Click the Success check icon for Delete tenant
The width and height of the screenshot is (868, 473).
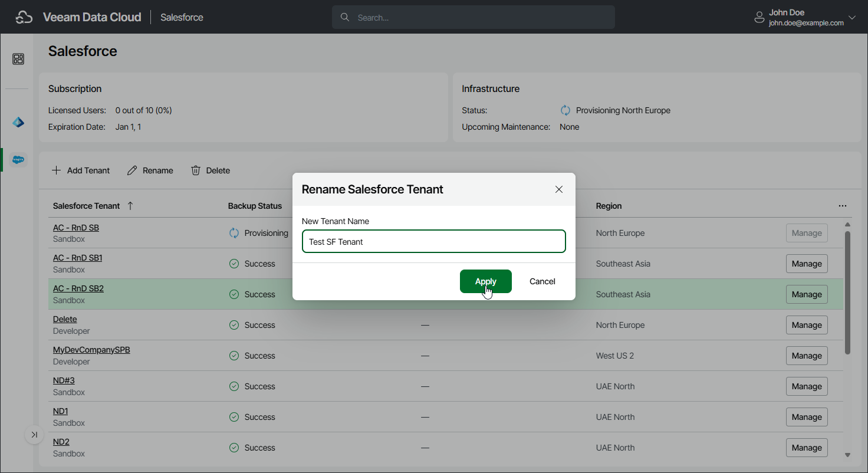pyautogui.click(x=234, y=325)
